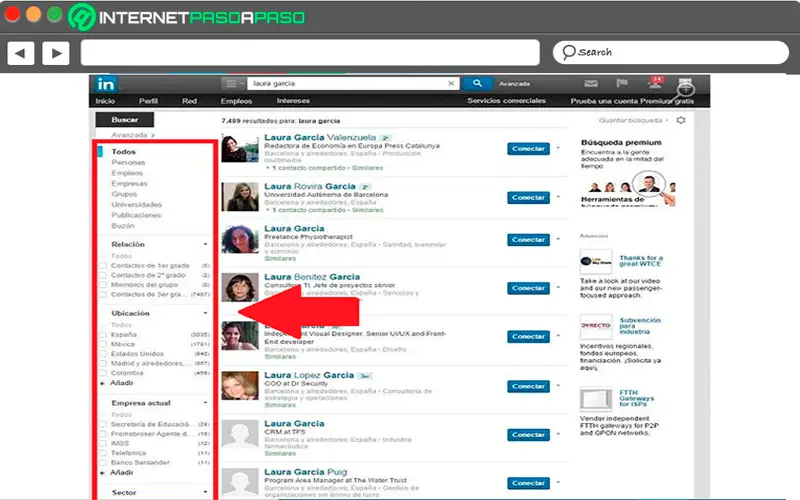The height and width of the screenshot is (500, 800).
Task: Open the add connections icon with badge
Action: coord(655,83)
